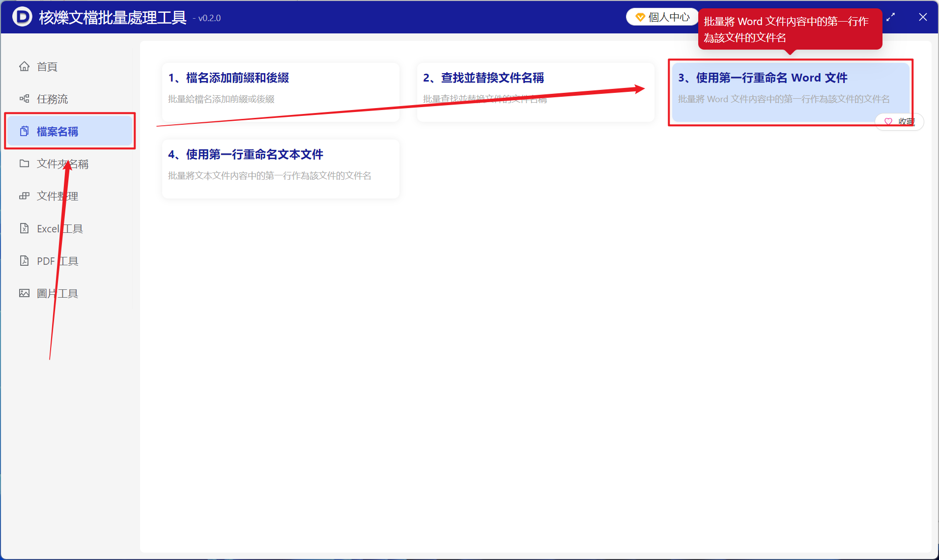Close the application window
The width and height of the screenshot is (939, 560).
923,17
